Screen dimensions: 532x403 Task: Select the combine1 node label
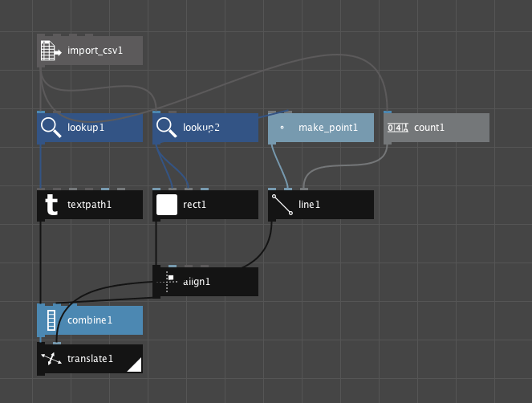click(90, 320)
